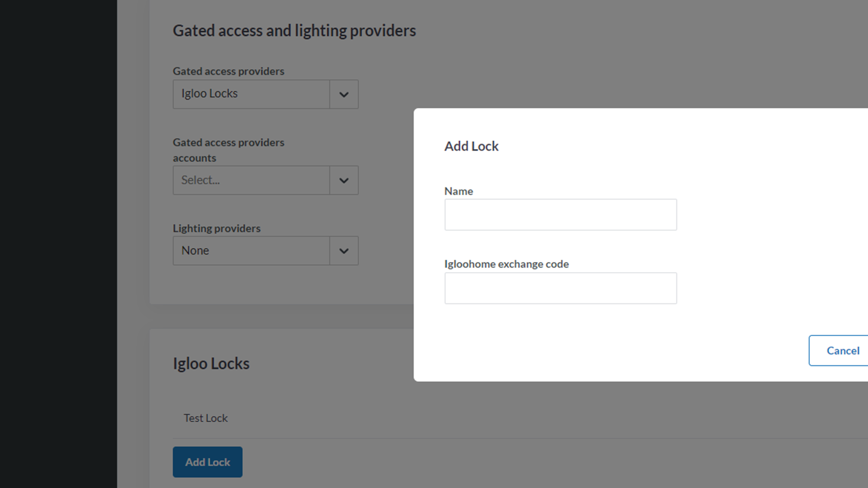
Task: Click the Igloo Locks section heading
Action: (211, 364)
